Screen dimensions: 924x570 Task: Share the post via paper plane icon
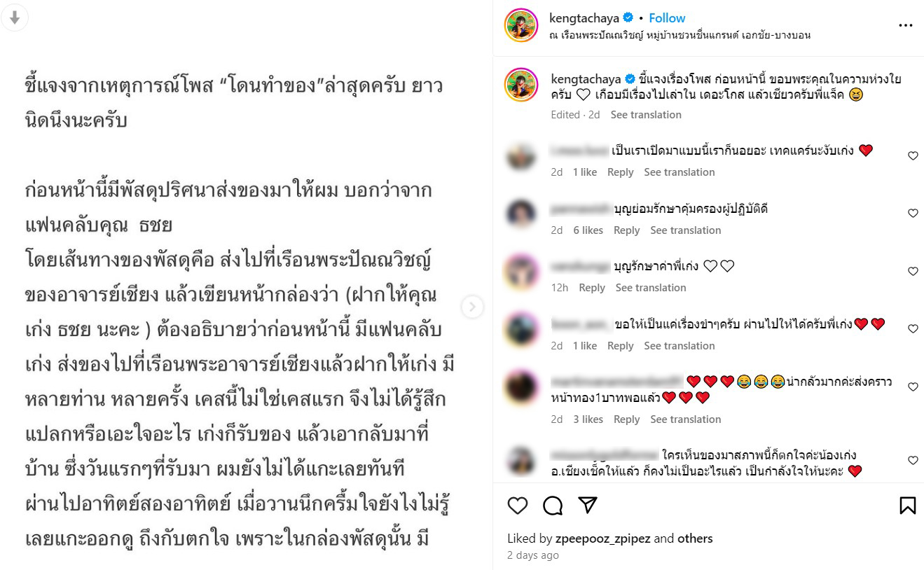pos(588,506)
